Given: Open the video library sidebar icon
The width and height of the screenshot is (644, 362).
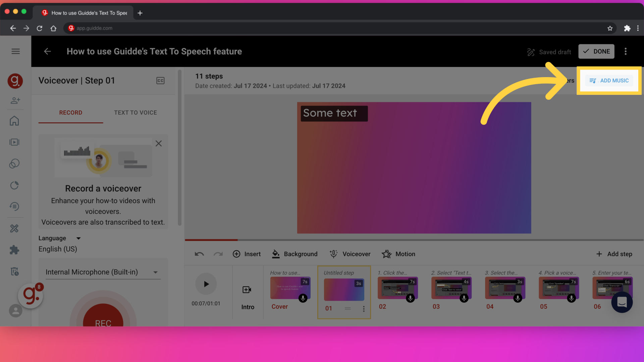Looking at the screenshot, I should click(x=14, y=142).
